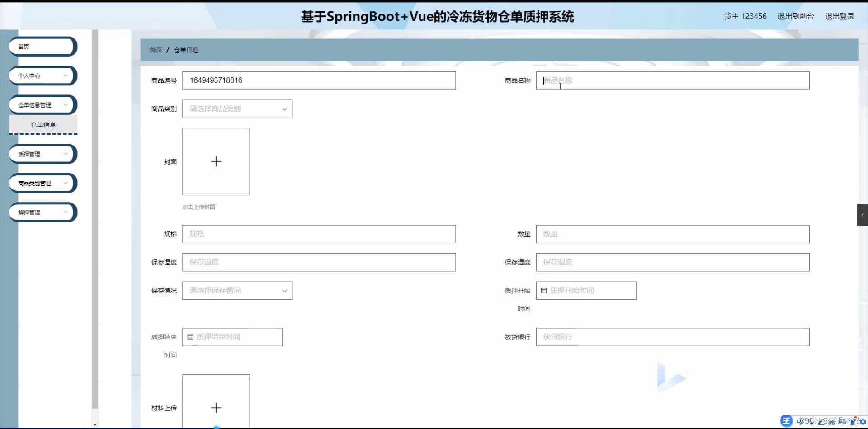Click 首页 in the breadcrumb trail

click(x=155, y=50)
